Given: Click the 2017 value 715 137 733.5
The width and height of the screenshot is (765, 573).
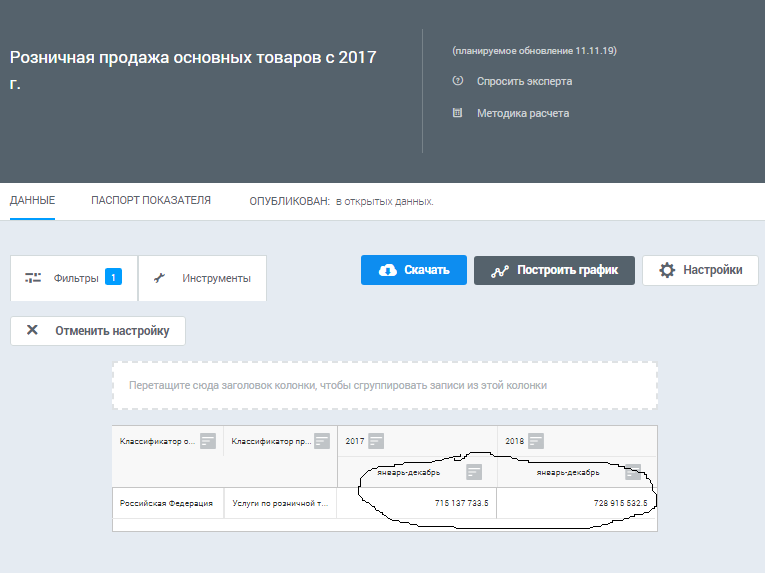Looking at the screenshot, I should tap(461, 503).
